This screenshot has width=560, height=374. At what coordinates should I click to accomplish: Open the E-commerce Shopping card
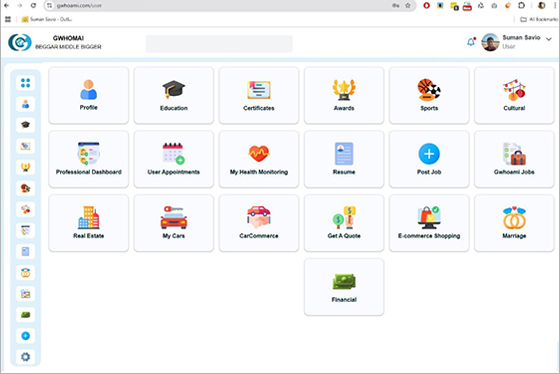[429, 223]
